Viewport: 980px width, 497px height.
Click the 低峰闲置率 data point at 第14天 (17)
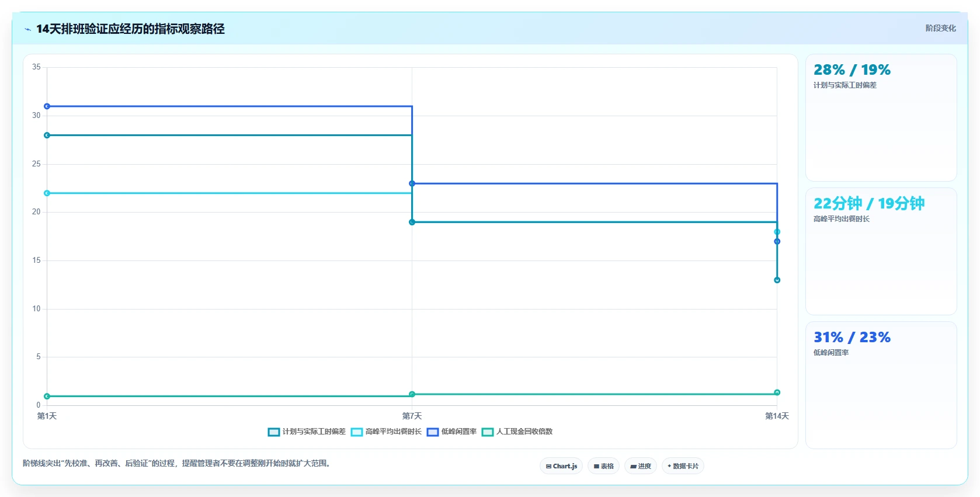pyautogui.click(x=777, y=241)
